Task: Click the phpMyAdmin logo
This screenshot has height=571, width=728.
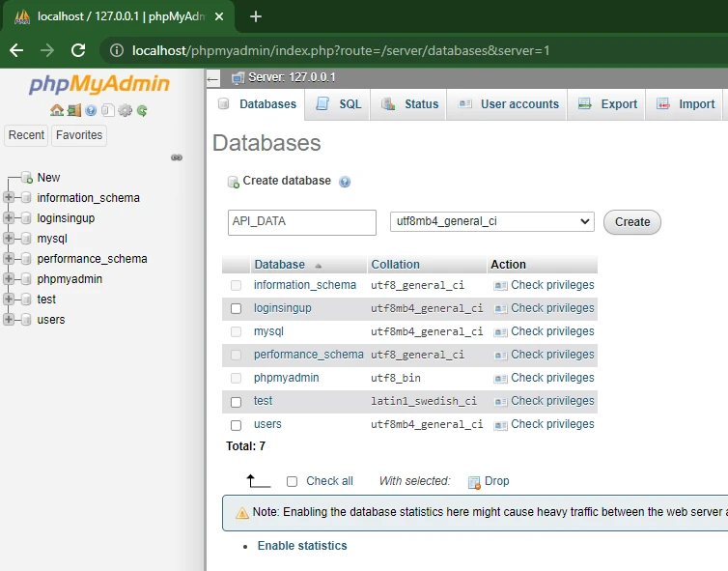Action: coord(99,84)
